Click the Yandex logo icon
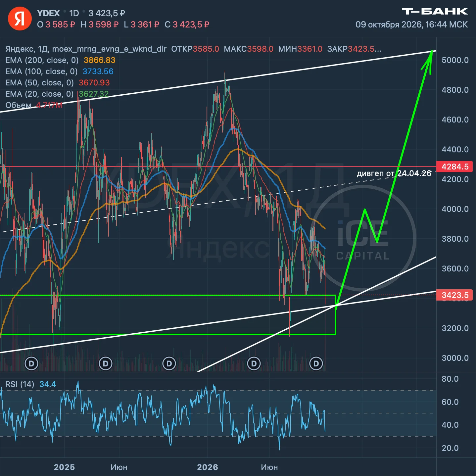This screenshot has height=476, width=476. tap(20, 19)
